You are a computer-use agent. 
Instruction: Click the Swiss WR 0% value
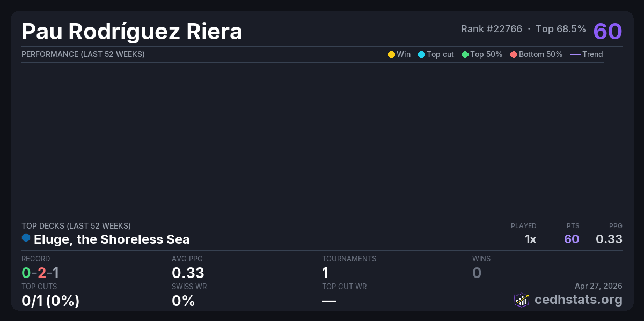(183, 301)
